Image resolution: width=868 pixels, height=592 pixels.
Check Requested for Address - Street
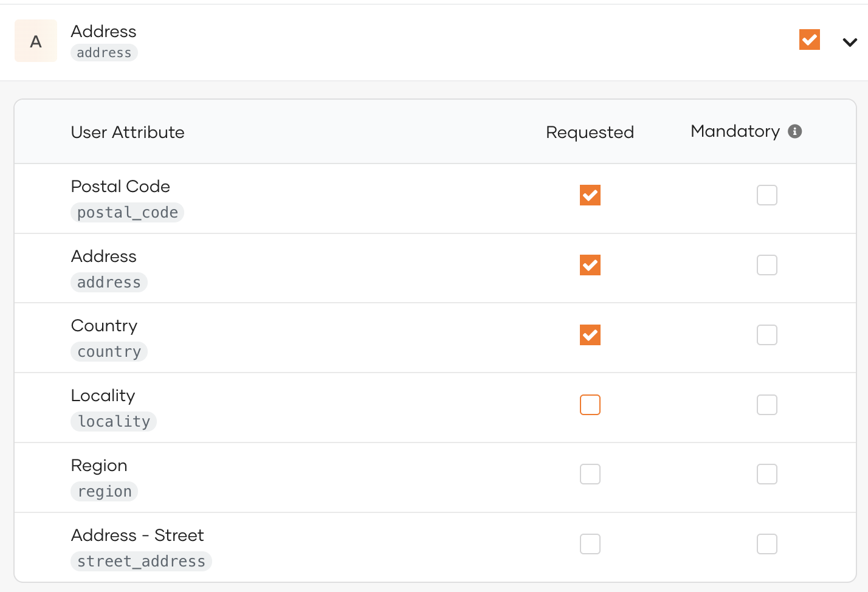[590, 544]
